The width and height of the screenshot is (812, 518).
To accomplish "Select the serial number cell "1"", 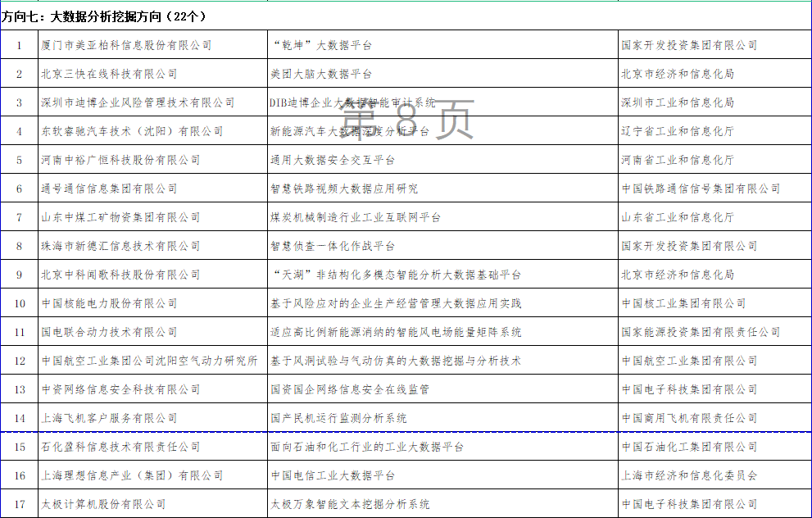I will tap(19, 46).
